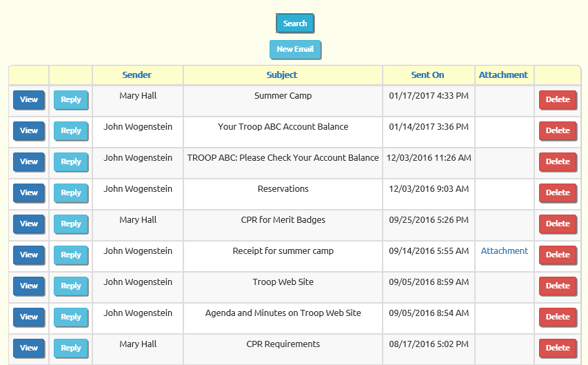Sort by Sender column header
This screenshot has height=365, width=588.
point(137,75)
